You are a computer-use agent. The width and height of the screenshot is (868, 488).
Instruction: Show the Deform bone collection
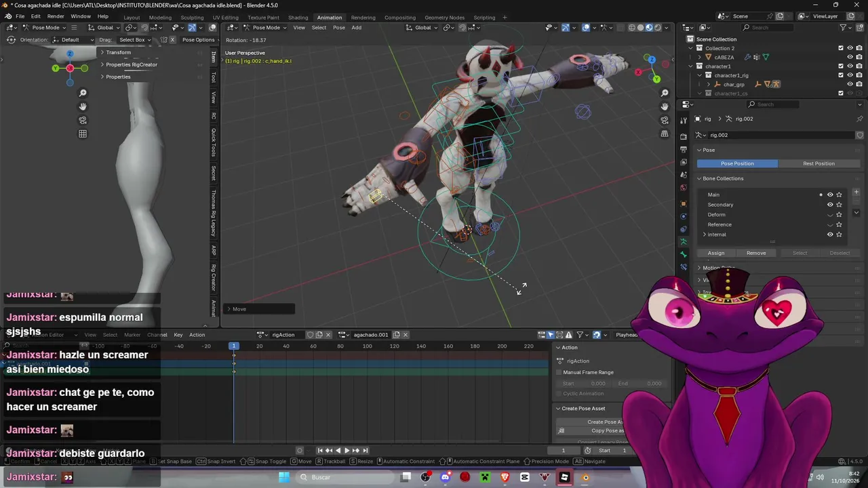pos(830,215)
